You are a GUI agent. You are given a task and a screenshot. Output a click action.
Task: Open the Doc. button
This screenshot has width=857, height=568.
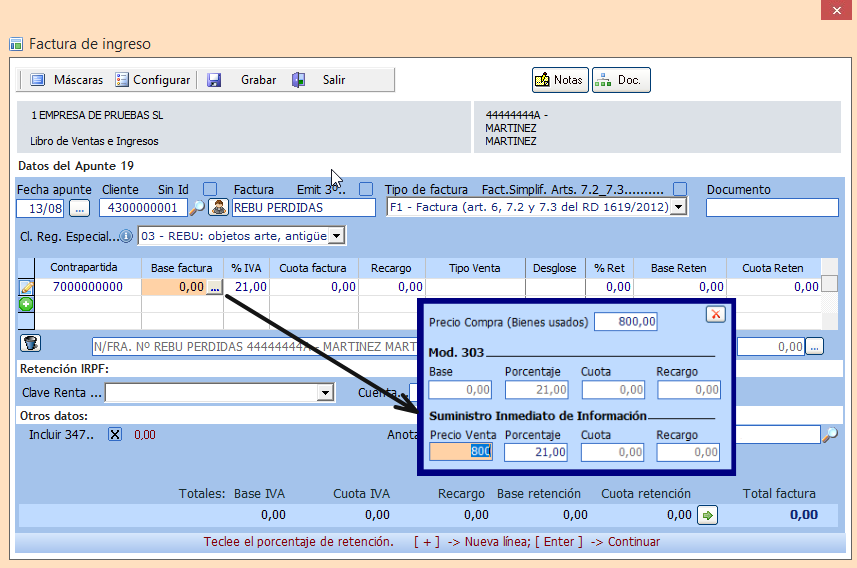[621, 80]
